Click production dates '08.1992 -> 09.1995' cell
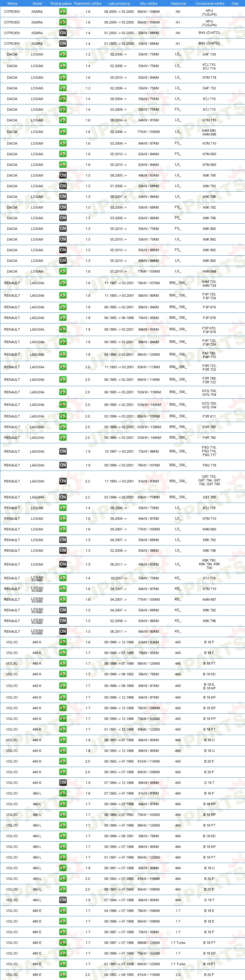Viewport: 245px width, 980px height. [119, 975]
